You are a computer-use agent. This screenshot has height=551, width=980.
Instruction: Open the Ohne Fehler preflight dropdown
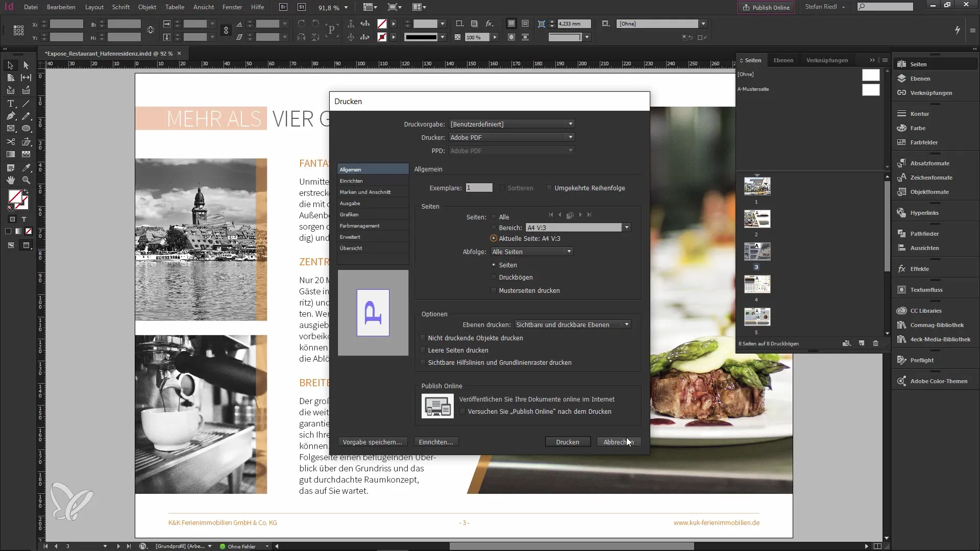click(267, 546)
